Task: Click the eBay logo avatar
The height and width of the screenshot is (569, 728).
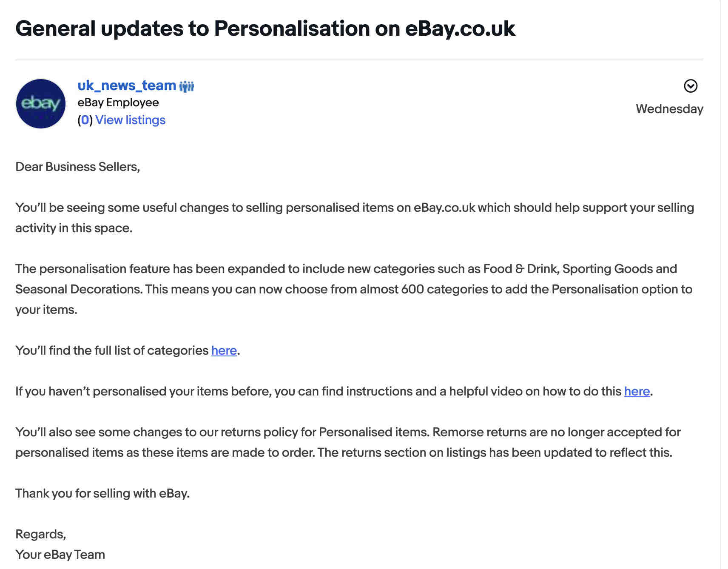Action: coord(41,103)
